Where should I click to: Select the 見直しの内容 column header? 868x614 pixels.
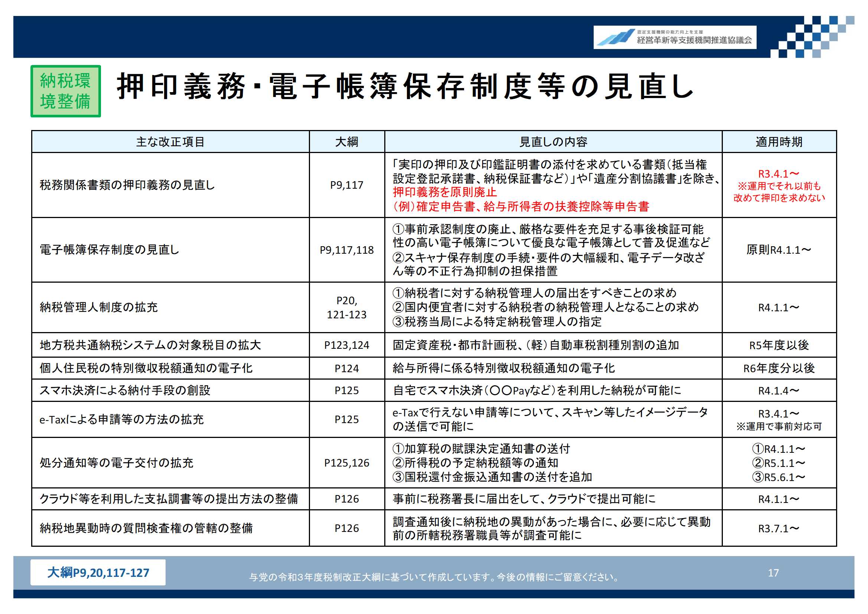[553, 142]
